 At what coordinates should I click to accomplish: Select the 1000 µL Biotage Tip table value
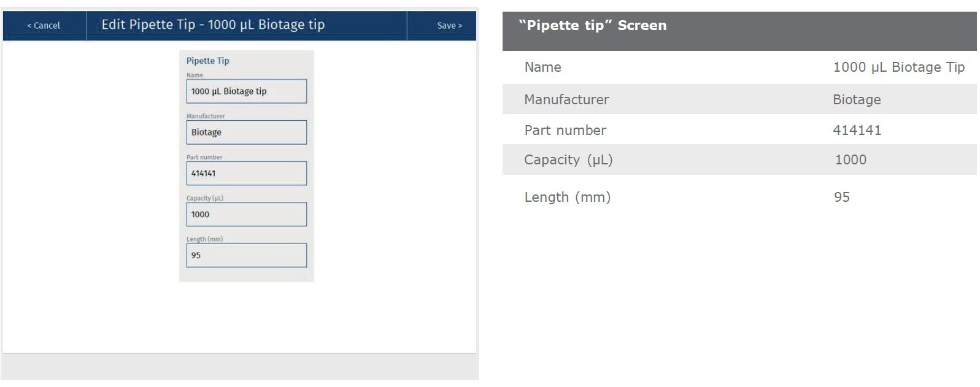(898, 67)
